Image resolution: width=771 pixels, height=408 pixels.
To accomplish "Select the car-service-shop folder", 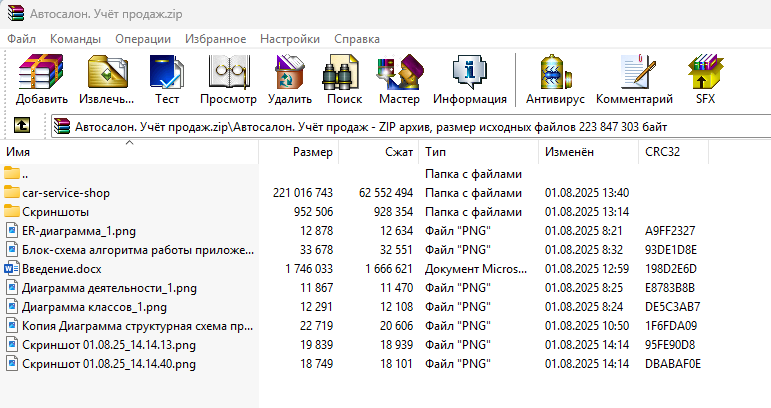I will tap(66, 192).
